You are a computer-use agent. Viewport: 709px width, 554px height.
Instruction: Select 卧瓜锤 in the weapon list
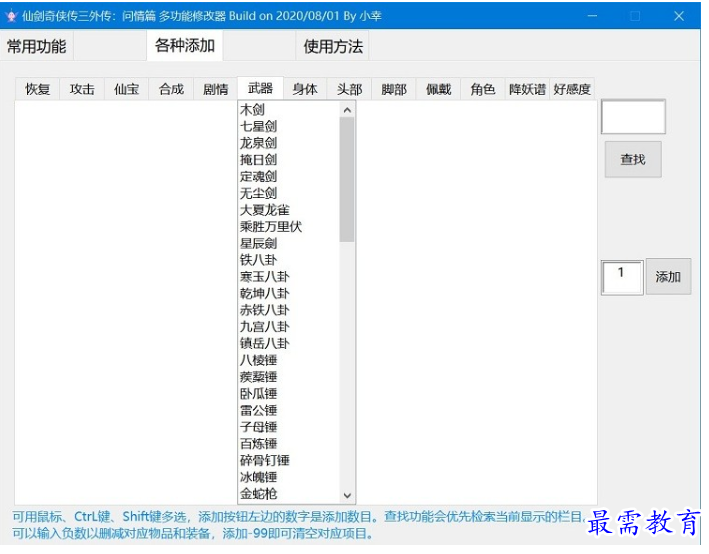tap(258, 394)
